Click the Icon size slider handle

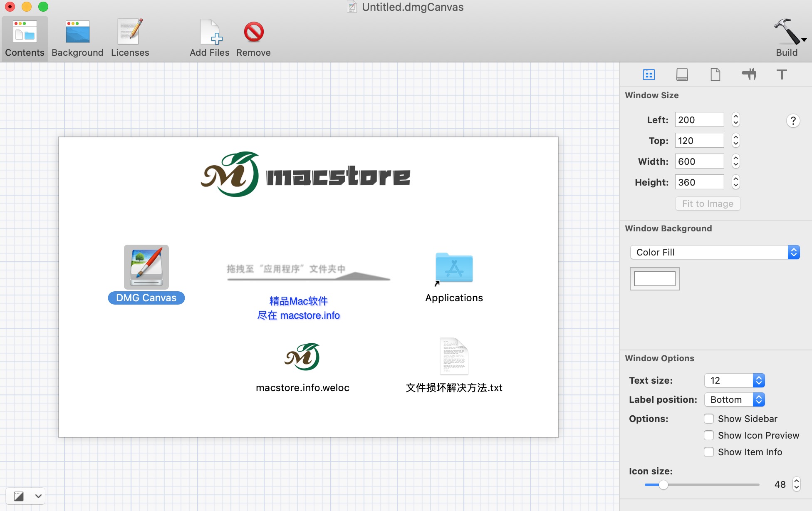[663, 485]
